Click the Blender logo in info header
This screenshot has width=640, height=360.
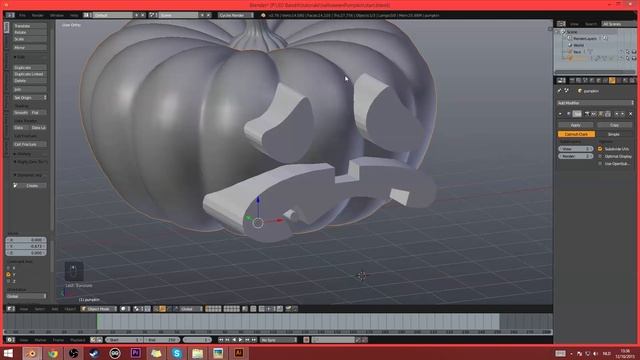[263, 15]
